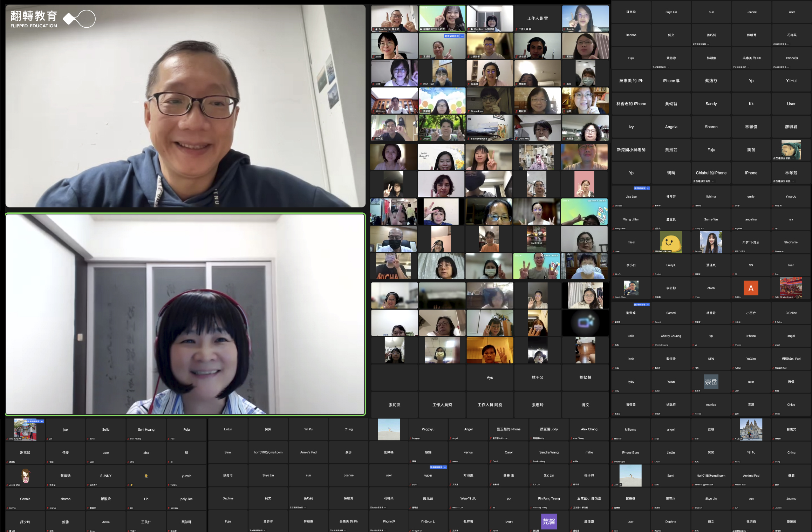Click Ask to Unmute on 劉榮嫦's tile
This screenshot has height=532, width=812.
(x=640, y=305)
